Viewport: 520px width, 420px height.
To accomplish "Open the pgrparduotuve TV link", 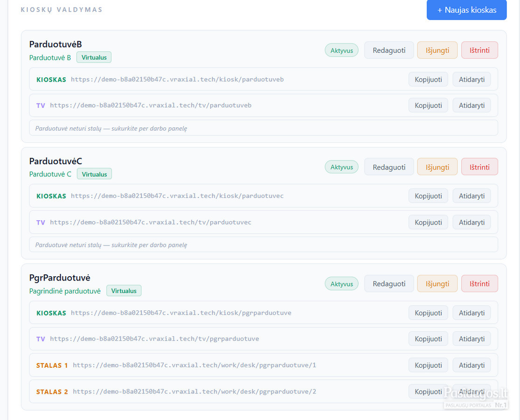I will pyautogui.click(x=471, y=339).
